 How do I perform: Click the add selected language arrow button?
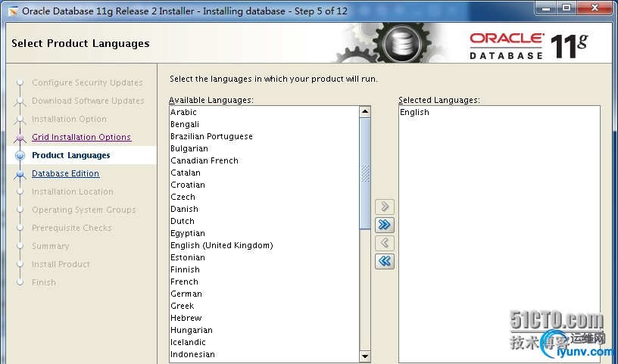[x=385, y=207]
